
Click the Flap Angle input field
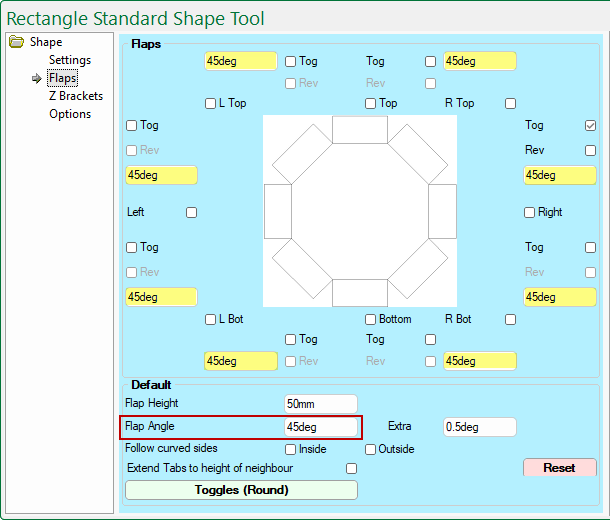[320, 427]
